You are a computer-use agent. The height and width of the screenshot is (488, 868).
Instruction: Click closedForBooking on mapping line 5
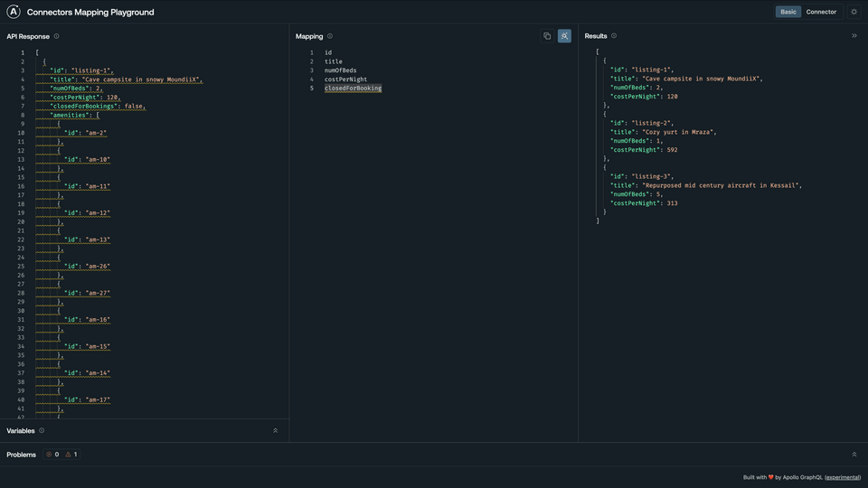(353, 89)
